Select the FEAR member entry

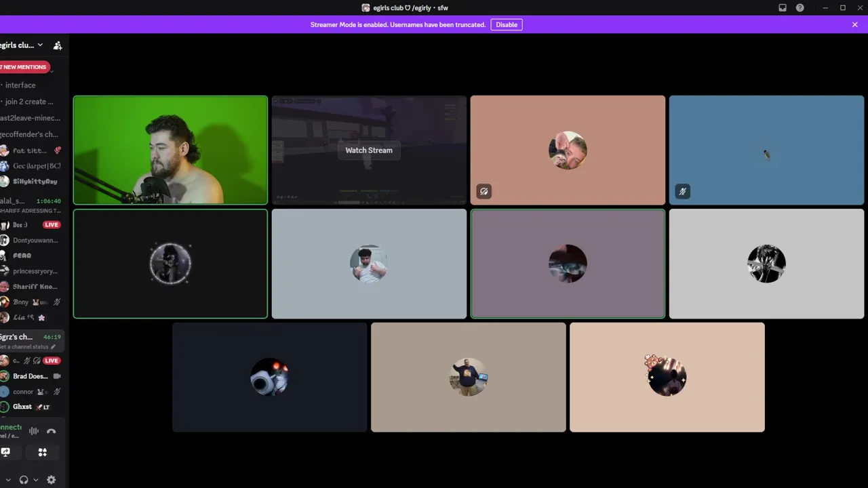pos(32,256)
